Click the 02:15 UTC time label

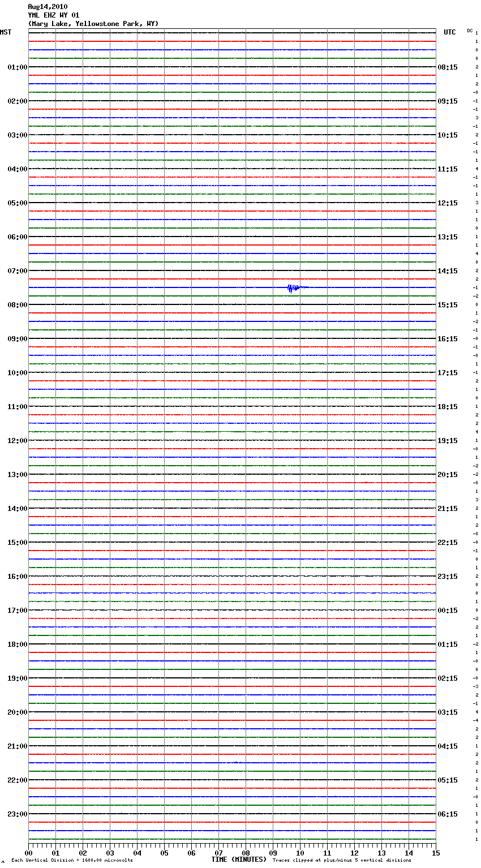[448, 678]
